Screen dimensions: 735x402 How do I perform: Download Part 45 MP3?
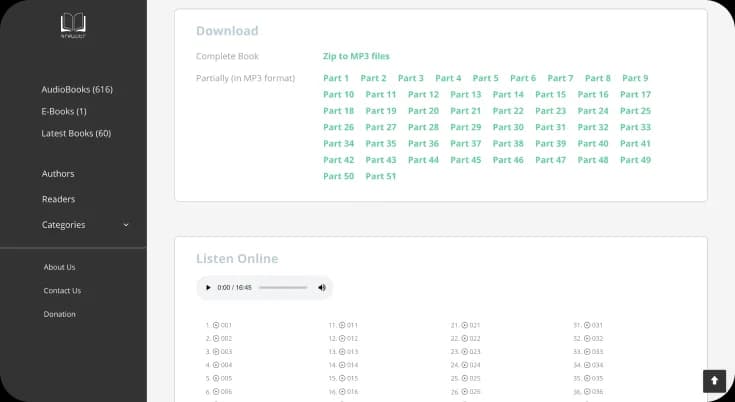(466, 160)
